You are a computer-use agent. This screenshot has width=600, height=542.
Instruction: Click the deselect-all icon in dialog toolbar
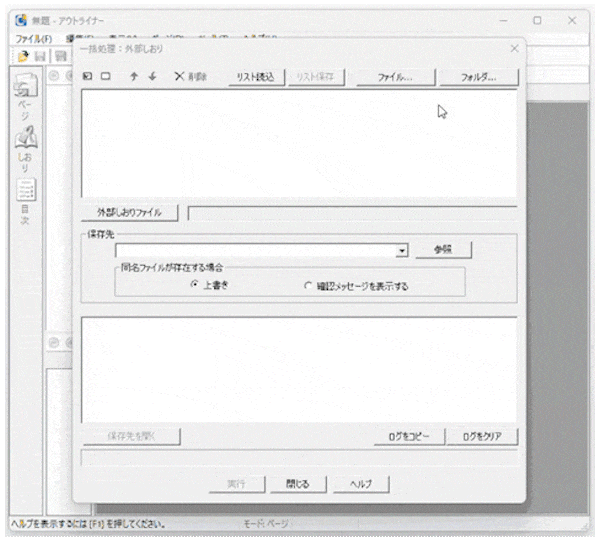tap(105, 76)
